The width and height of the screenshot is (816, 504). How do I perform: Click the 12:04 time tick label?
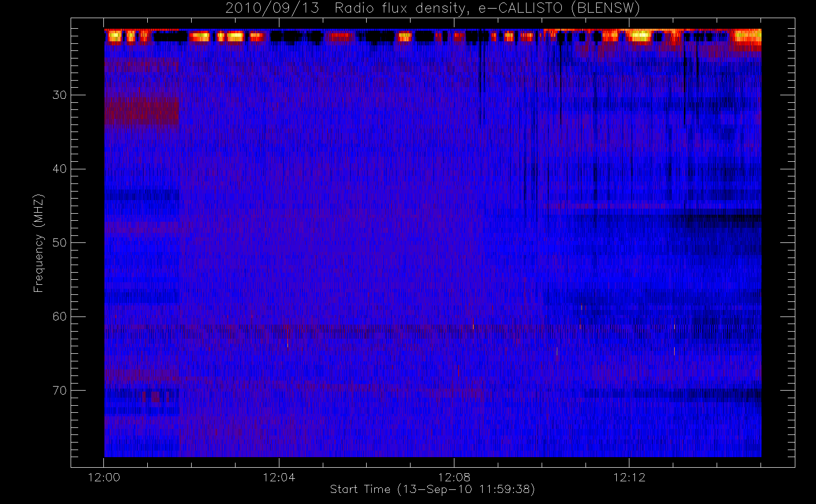(x=279, y=477)
